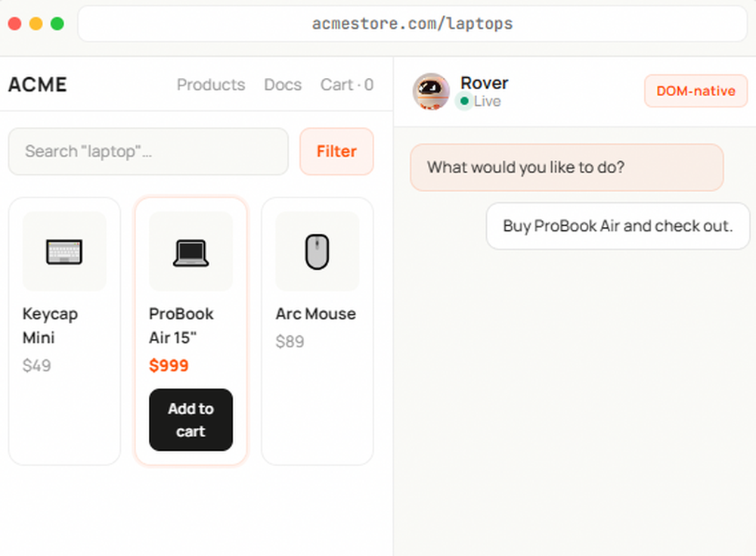
Task: Click the laptop icon on ProBook Air
Action: click(x=191, y=252)
